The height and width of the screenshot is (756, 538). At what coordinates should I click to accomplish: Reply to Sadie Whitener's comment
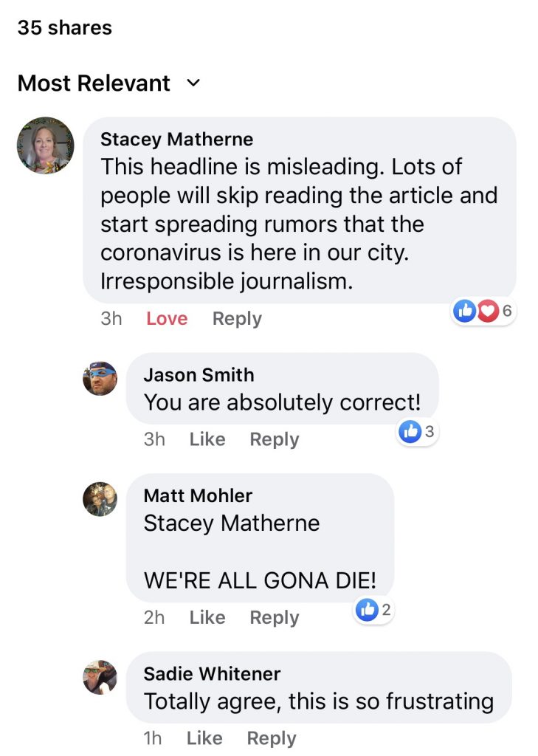[x=272, y=738]
